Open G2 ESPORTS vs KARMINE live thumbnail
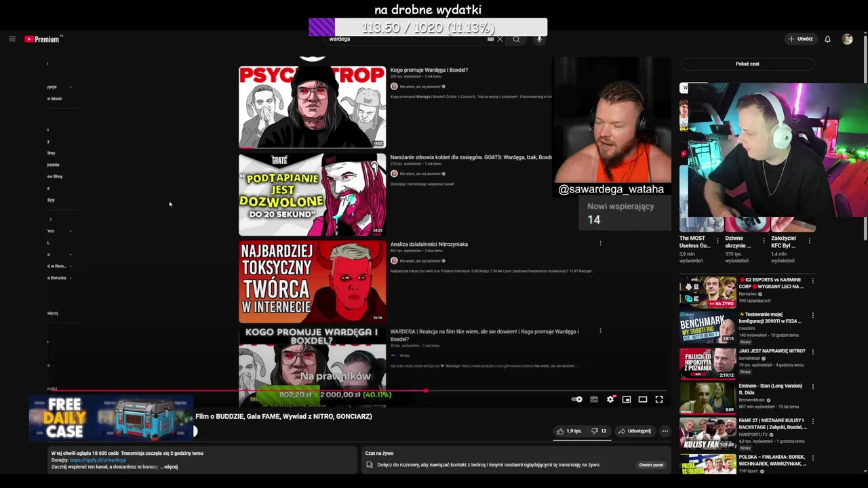This screenshot has width=868, height=488. click(707, 292)
